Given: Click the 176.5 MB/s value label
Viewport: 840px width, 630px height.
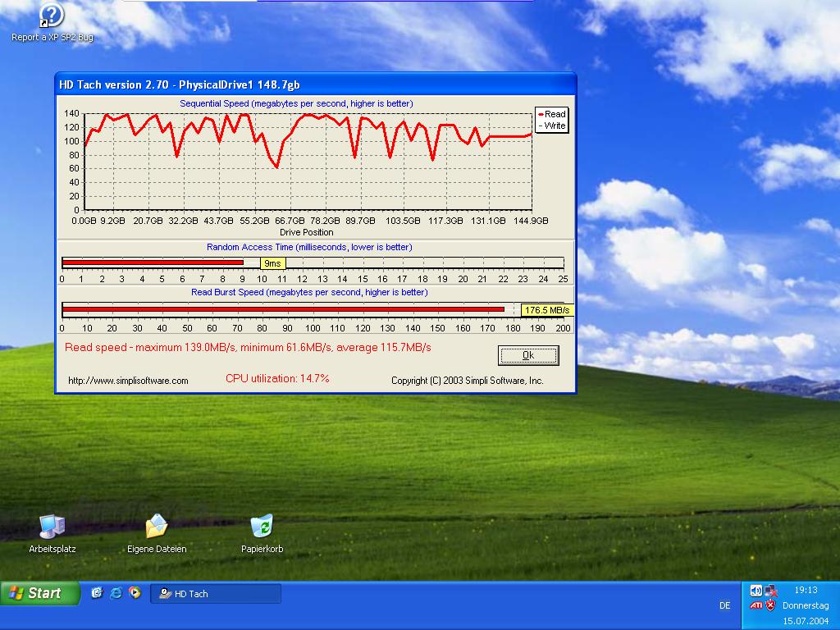Looking at the screenshot, I should click(547, 310).
